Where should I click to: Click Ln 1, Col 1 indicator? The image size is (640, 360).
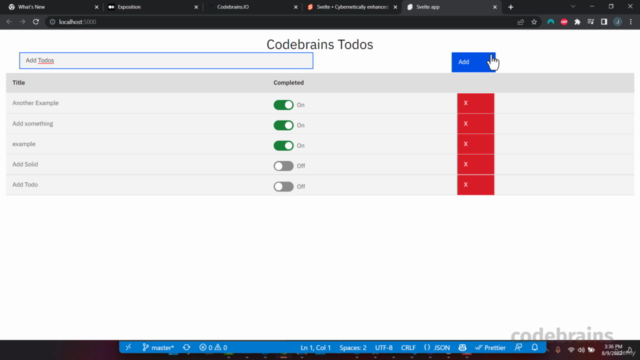tap(316, 348)
